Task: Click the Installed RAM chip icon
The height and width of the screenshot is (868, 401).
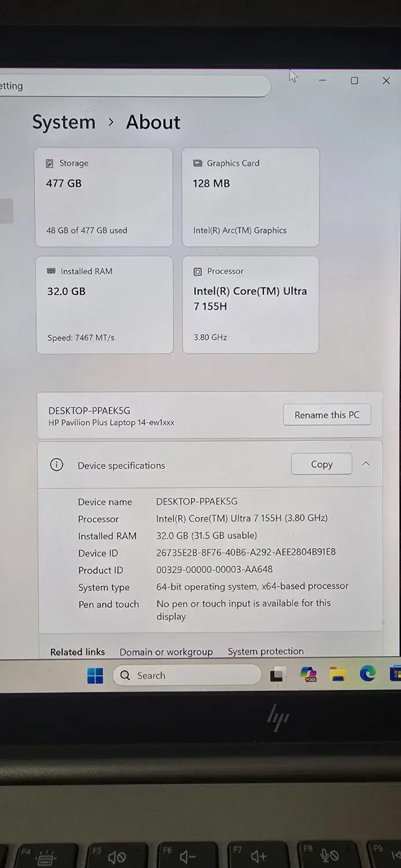Action: point(51,271)
